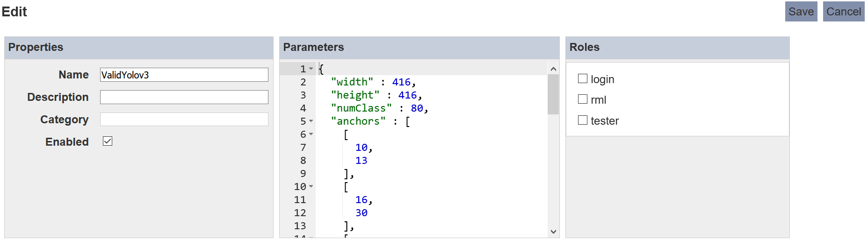Click line number 13 in the gutter
Viewport: 868px width, 240px height.
click(x=300, y=226)
